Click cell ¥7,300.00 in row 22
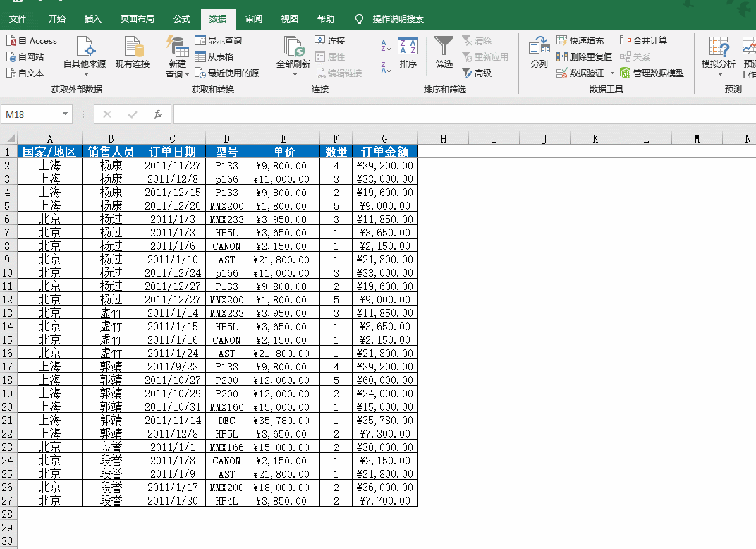This screenshot has width=756, height=549. [x=385, y=434]
